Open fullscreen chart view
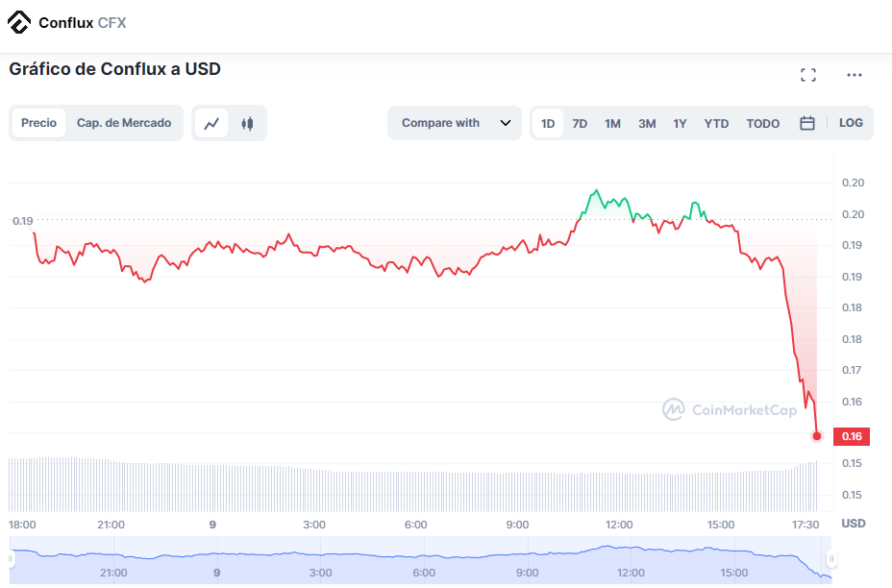 tap(807, 75)
